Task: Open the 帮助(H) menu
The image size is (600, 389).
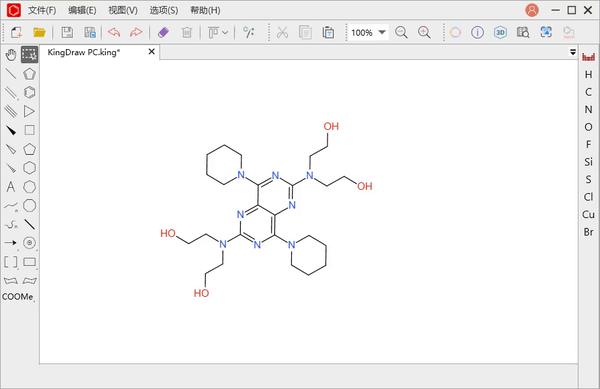Action: point(205,10)
